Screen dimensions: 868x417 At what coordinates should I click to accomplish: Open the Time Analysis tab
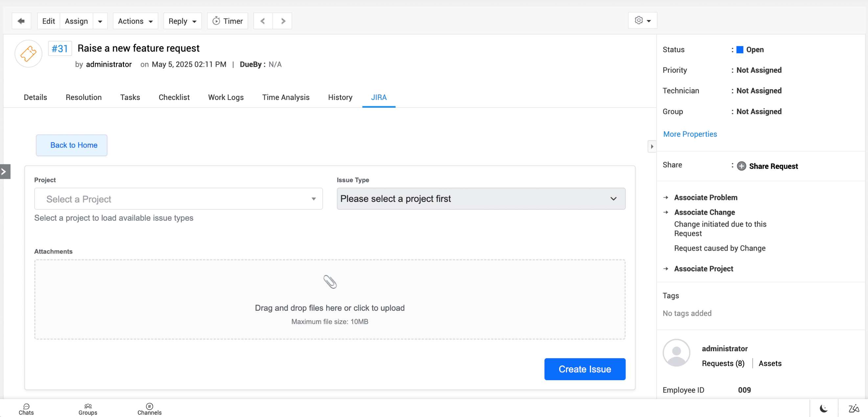[286, 97]
